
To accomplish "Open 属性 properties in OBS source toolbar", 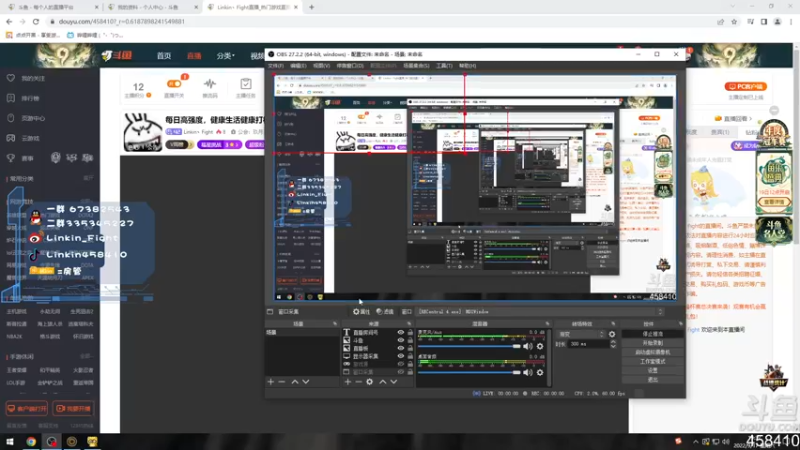I will pos(361,312).
